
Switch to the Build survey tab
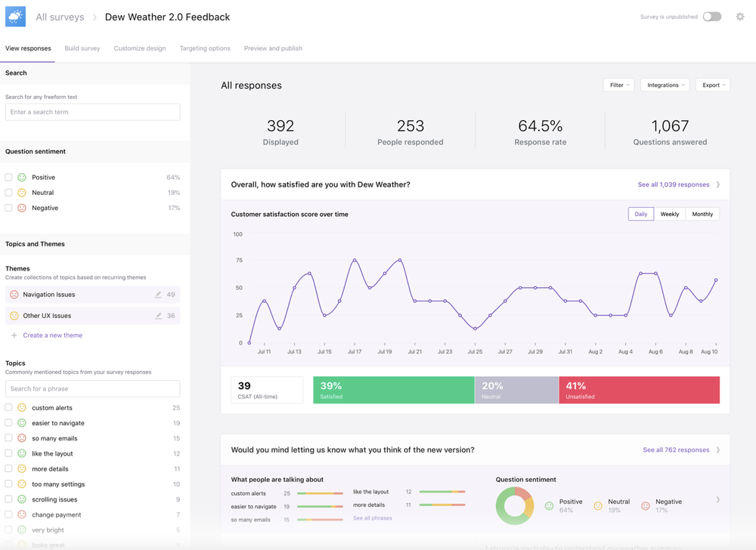point(82,48)
